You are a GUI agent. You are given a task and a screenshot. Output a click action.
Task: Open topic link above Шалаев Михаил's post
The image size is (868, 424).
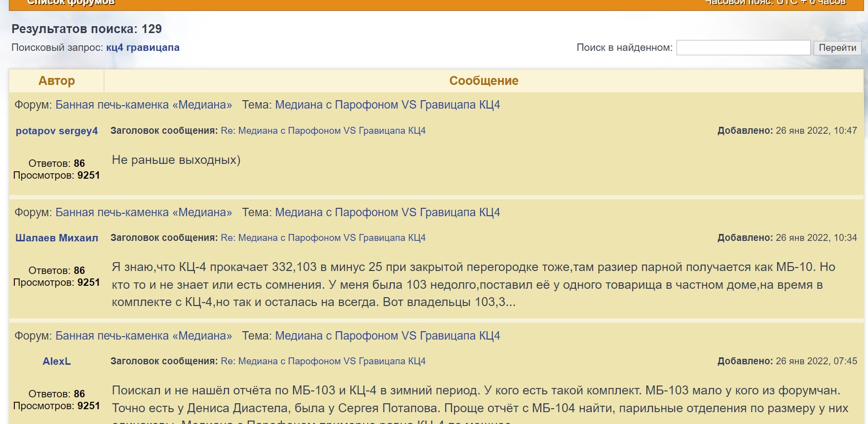pyautogui.click(x=387, y=212)
